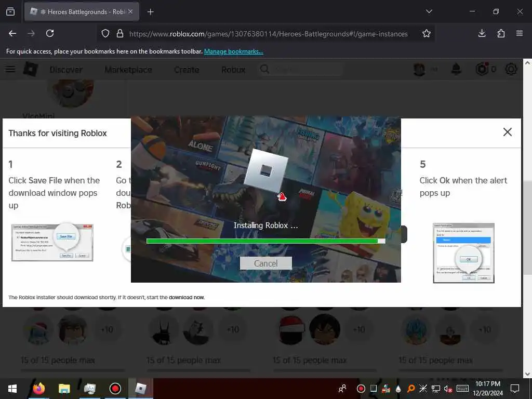
Task: Open the Robux menu item
Action: [x=233, y=70]
